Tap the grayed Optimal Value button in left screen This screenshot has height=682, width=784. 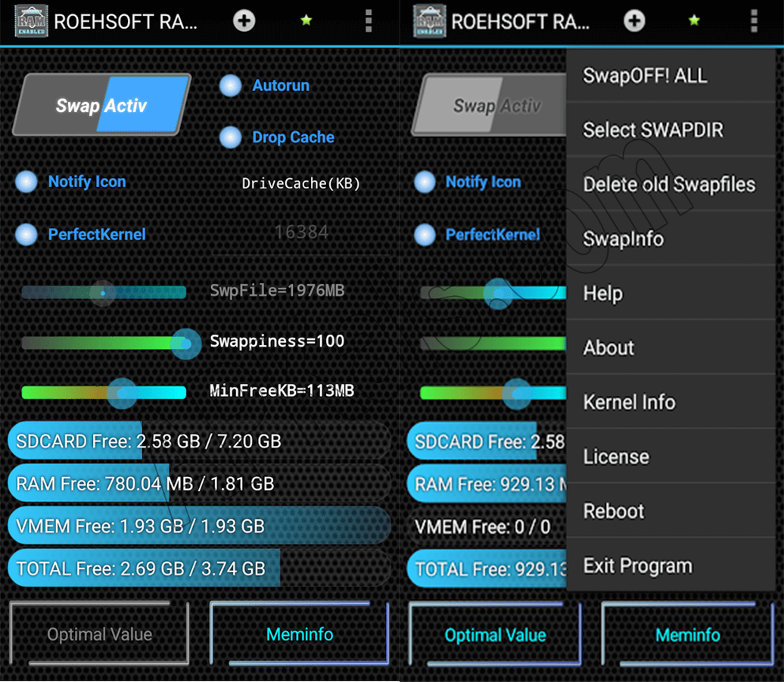pyautogui.click(x=99, y=634)
